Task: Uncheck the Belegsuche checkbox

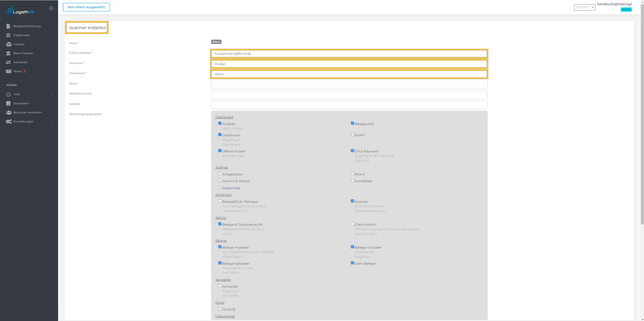Action: pos(352,123)
